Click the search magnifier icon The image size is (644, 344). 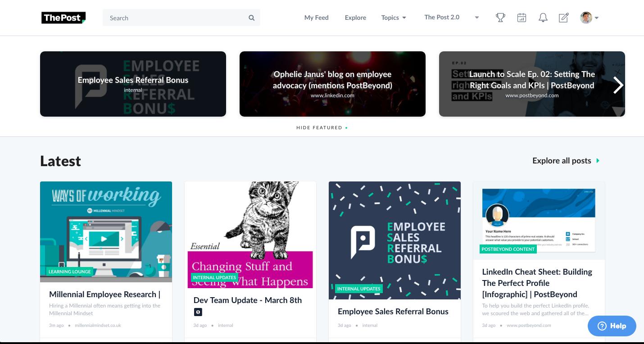point(251,18)
